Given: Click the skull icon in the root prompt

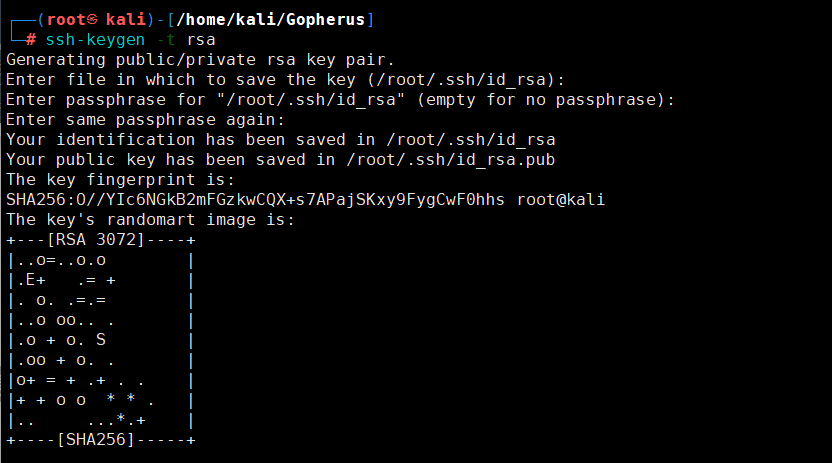Looking at the screenshot, I should coord(92,20).
